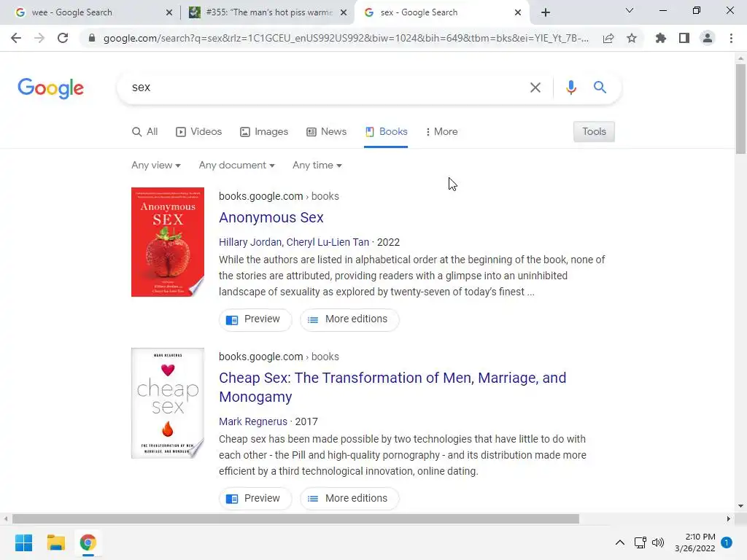This screenshot has height=560, width=747.
Task: Click author link Hillary Jordan, Cheryl Lu-Lien Tan
Action: coord(294,242)
